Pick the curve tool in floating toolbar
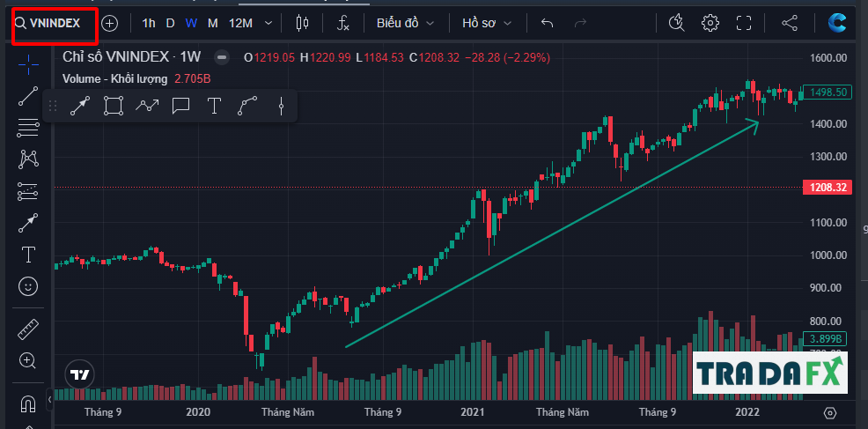868x429 pixels. tap(247, 106)
